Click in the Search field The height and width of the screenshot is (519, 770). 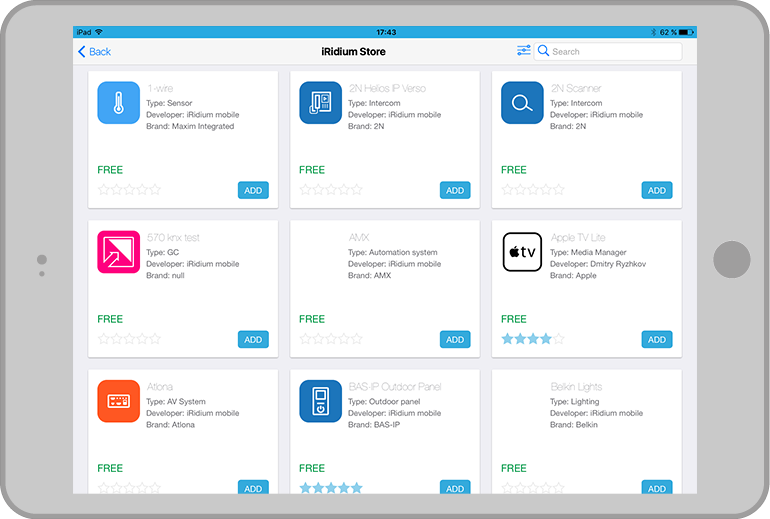[612, 51]
